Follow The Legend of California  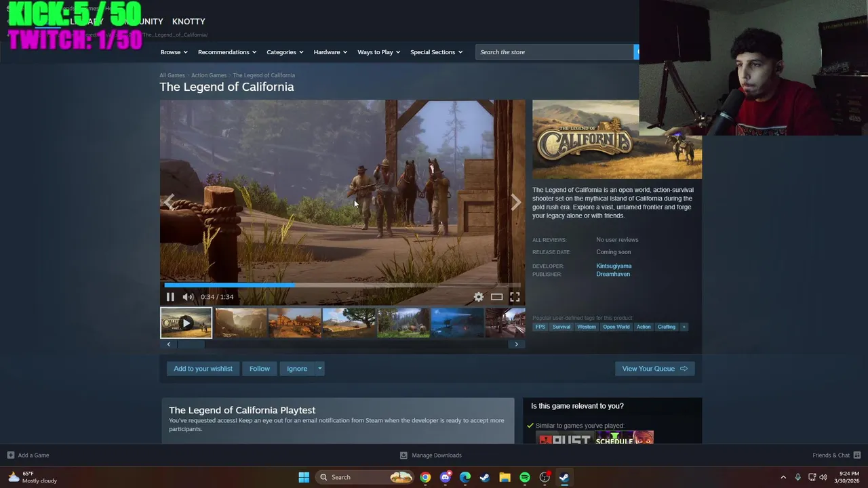[259, 369]
